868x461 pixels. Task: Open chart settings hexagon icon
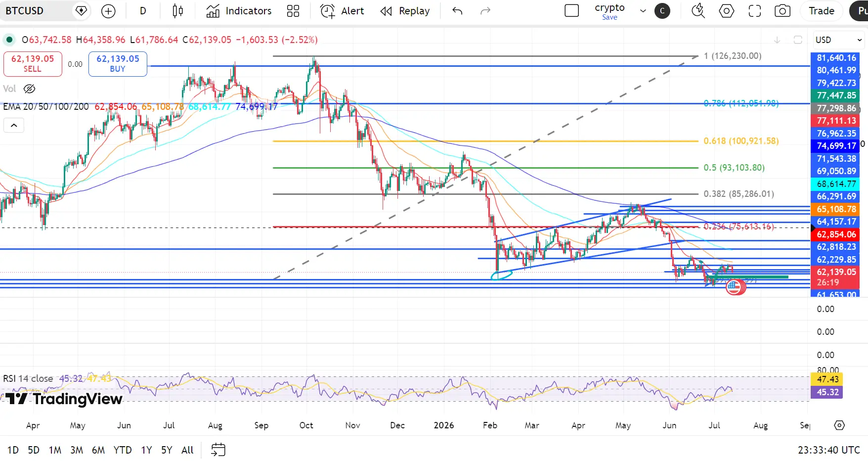727,11
